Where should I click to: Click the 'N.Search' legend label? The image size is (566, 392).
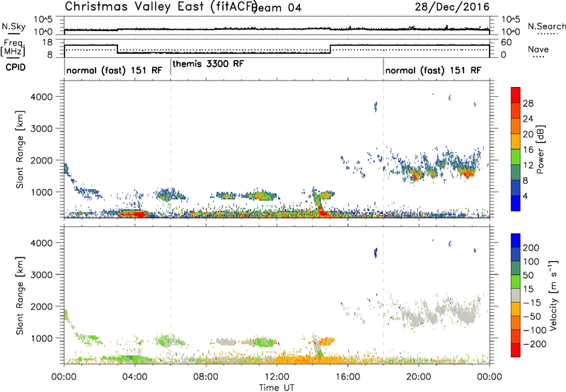coord(547,26)
